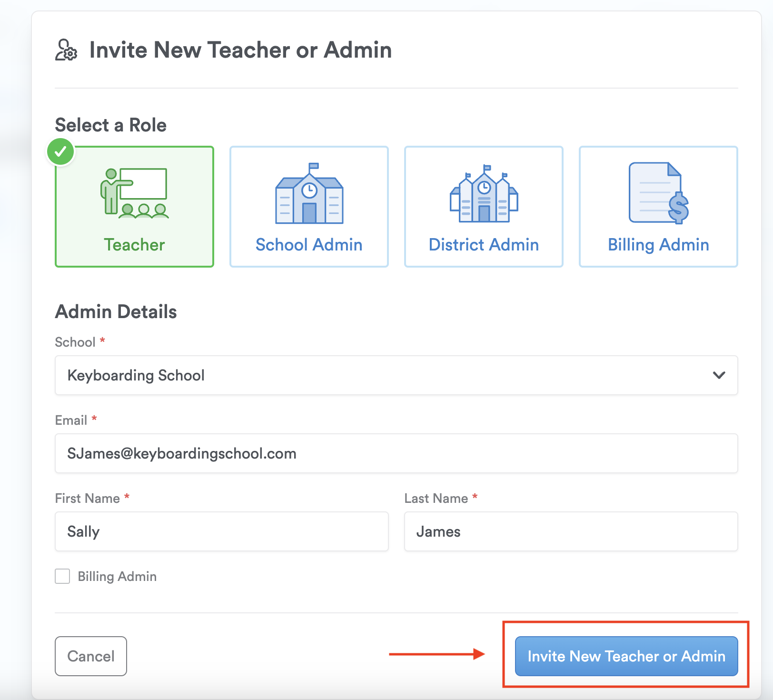
Task: Click the user-gear icon beside the title
Action: point(66,50)
